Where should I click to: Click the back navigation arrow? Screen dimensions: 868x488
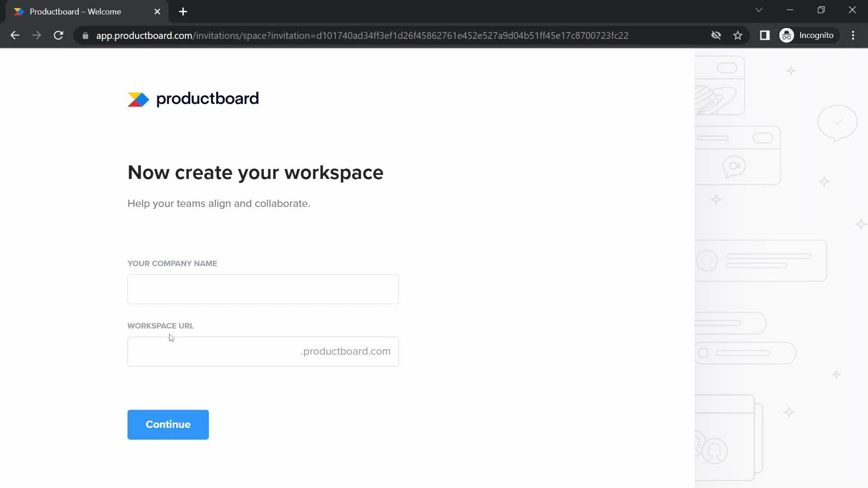pyautogui.click(x=14, y=36)
